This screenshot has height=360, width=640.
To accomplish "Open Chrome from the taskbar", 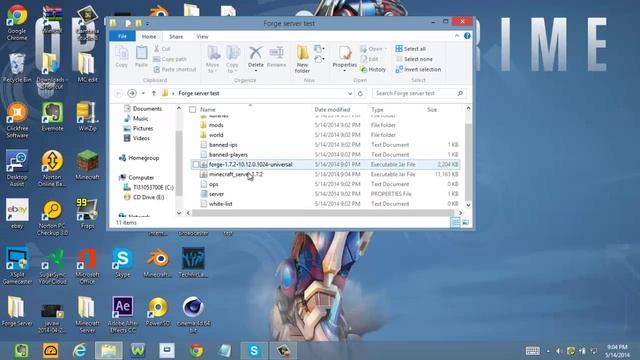I will [x=196, y=351].
